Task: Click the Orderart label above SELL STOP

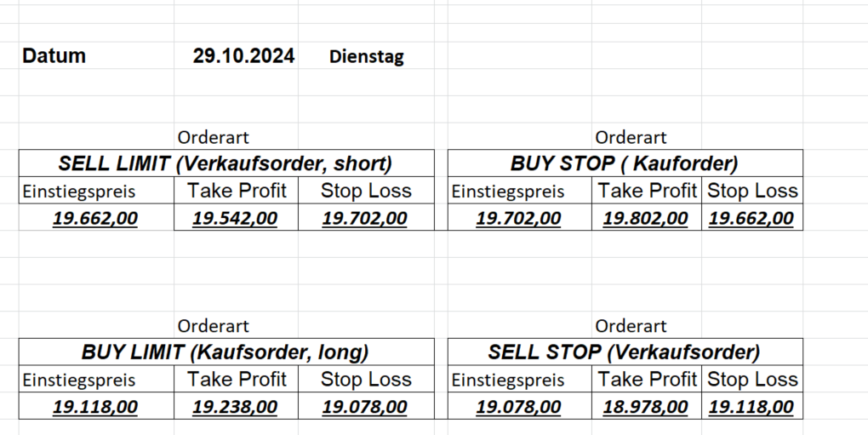Action: pyautogui.click(x=631, y=325)
